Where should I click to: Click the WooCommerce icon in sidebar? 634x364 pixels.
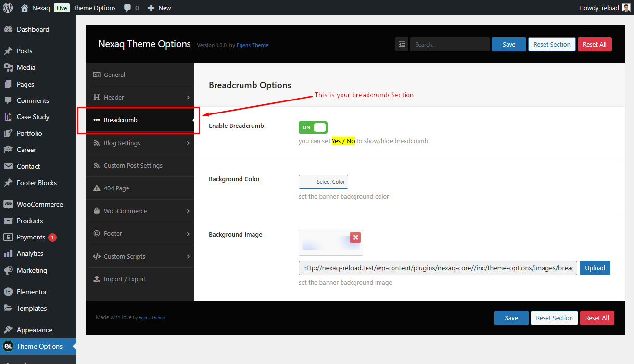(x=8, y=204)
